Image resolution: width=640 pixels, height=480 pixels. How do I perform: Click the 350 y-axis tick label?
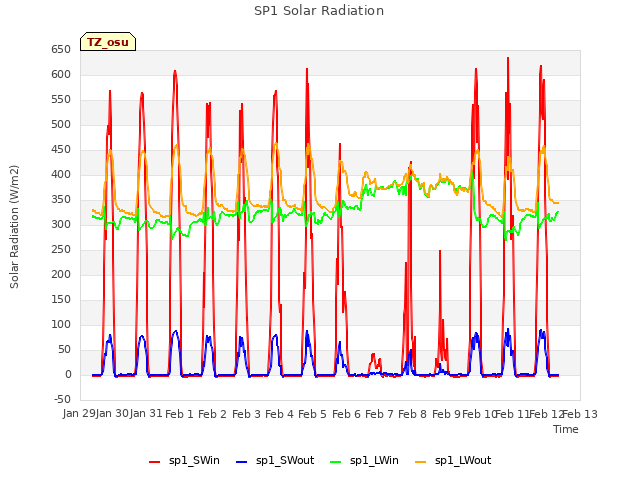coord(61,200)
